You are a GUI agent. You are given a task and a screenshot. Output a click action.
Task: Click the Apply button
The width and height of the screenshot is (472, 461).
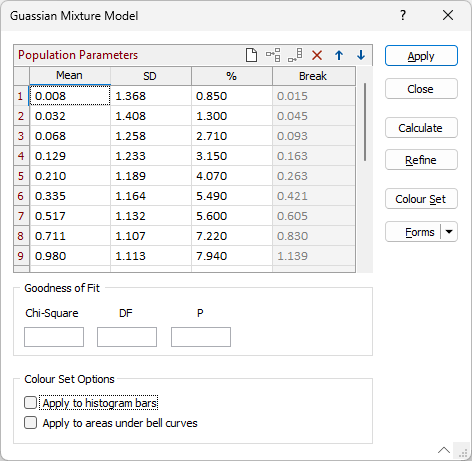(421, 56)
